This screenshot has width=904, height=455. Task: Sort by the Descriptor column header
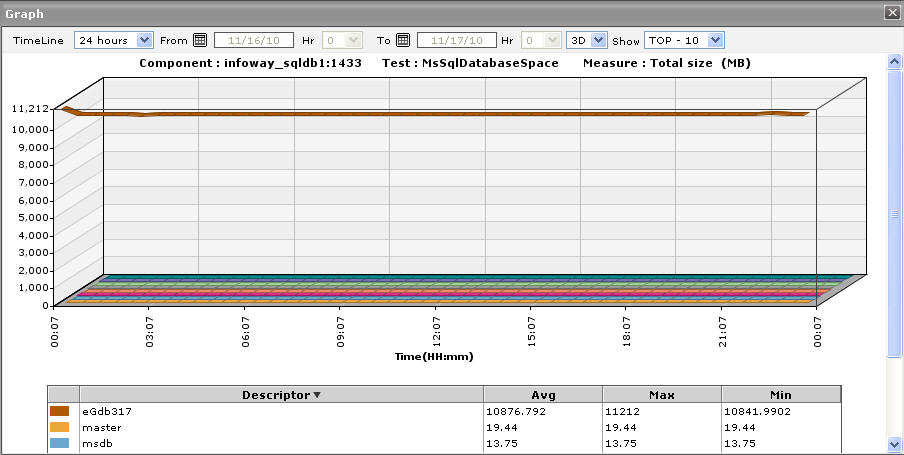[x=281, y=395]
